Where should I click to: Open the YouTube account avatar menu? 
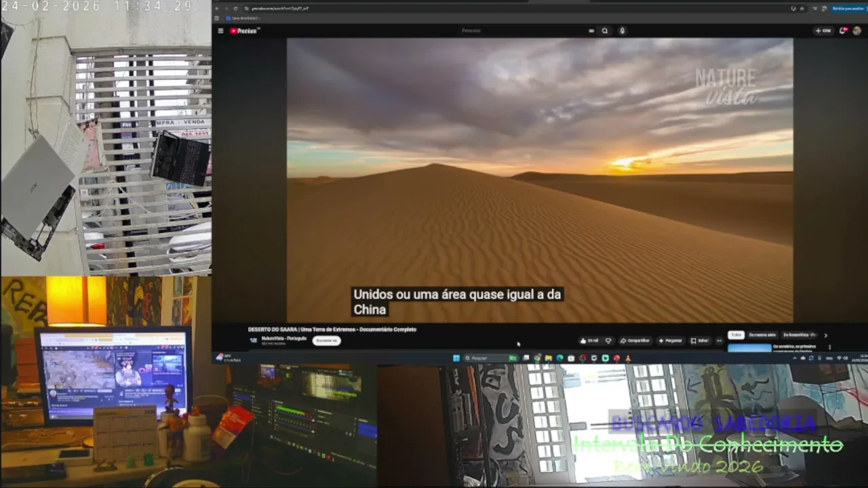coord(857,30)
